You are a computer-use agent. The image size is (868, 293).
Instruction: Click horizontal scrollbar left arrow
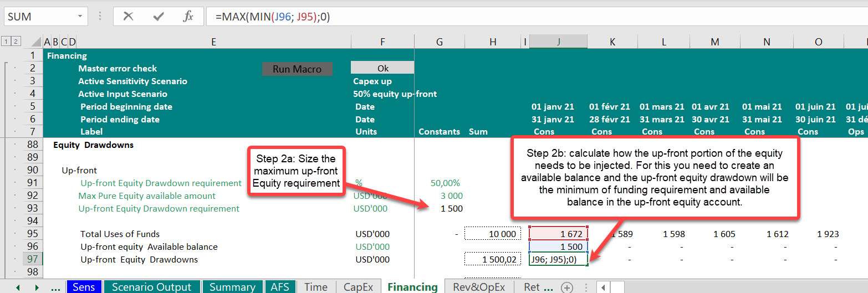603,287
